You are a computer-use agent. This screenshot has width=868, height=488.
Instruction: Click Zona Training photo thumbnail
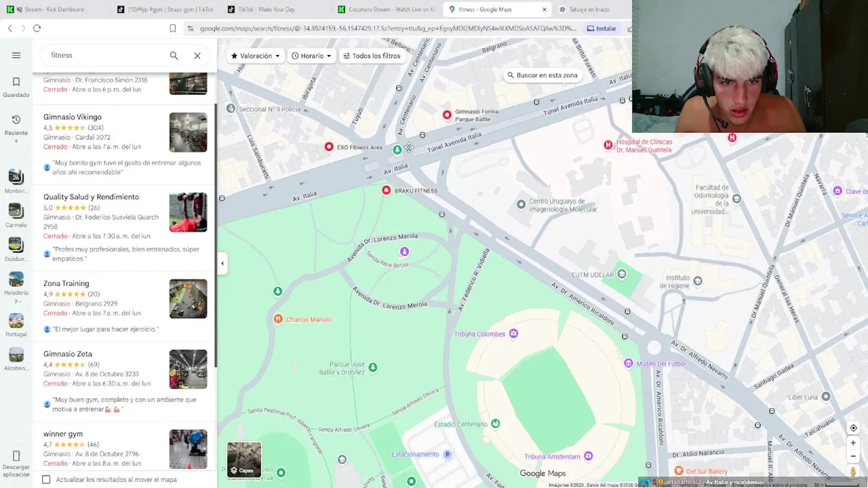click(189, 299)
